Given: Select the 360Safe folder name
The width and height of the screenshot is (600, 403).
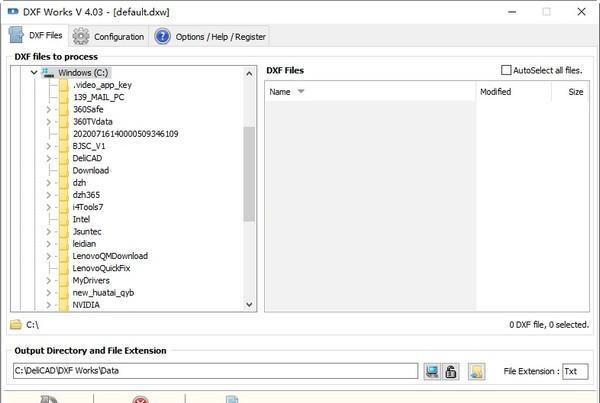Looking at the screenshot, I should point(88,109).
